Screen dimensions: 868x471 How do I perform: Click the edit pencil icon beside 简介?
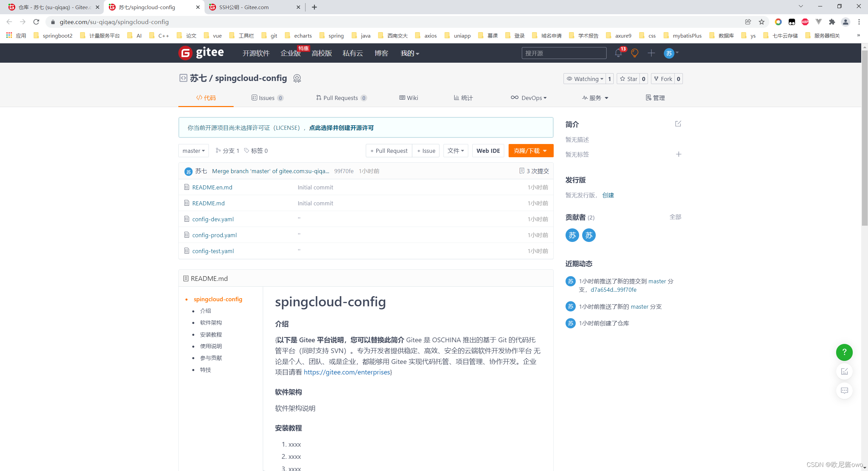pos(677,124)
